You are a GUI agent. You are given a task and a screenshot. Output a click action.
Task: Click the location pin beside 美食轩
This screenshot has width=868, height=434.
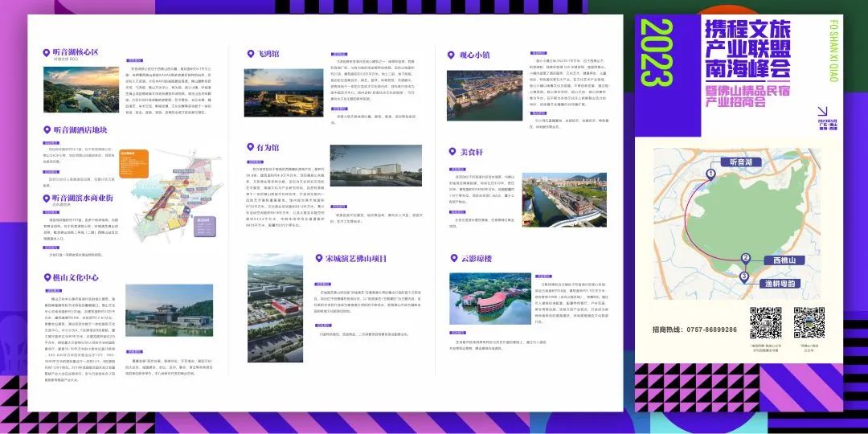coord(452,151)
